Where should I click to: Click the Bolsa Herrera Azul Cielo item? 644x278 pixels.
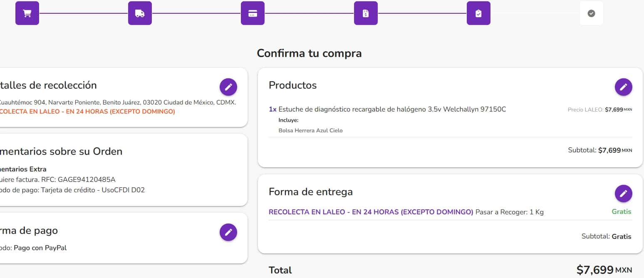[310, 131]
